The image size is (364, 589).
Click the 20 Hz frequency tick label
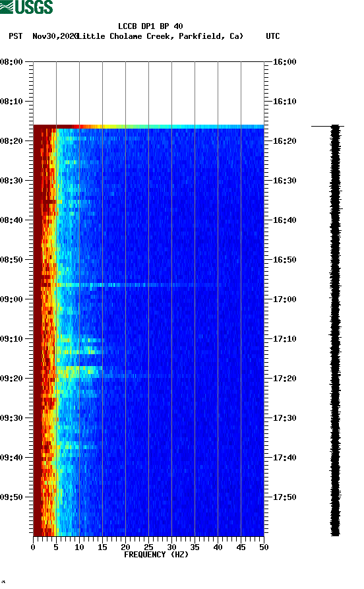point(125,547)
